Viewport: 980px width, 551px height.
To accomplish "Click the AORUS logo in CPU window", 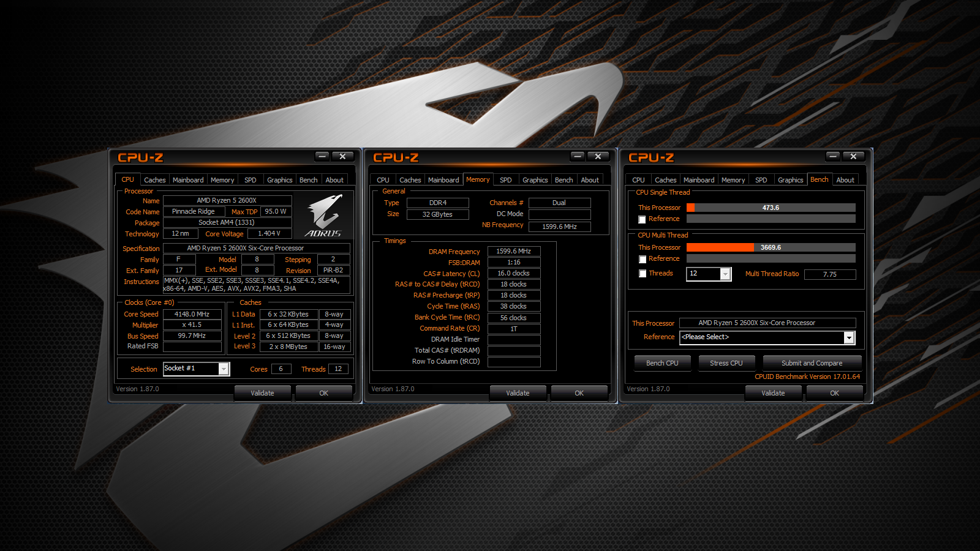I will pos(325,216).
